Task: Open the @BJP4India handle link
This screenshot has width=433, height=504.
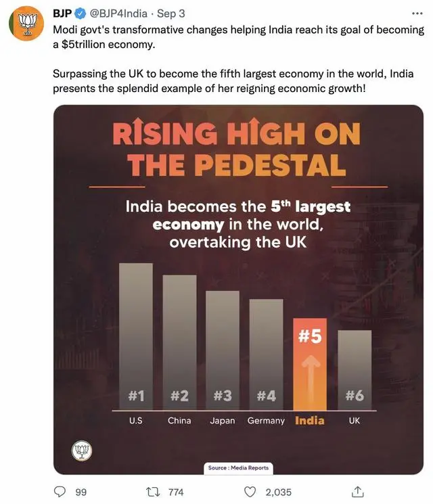Action: click(118, 14)
